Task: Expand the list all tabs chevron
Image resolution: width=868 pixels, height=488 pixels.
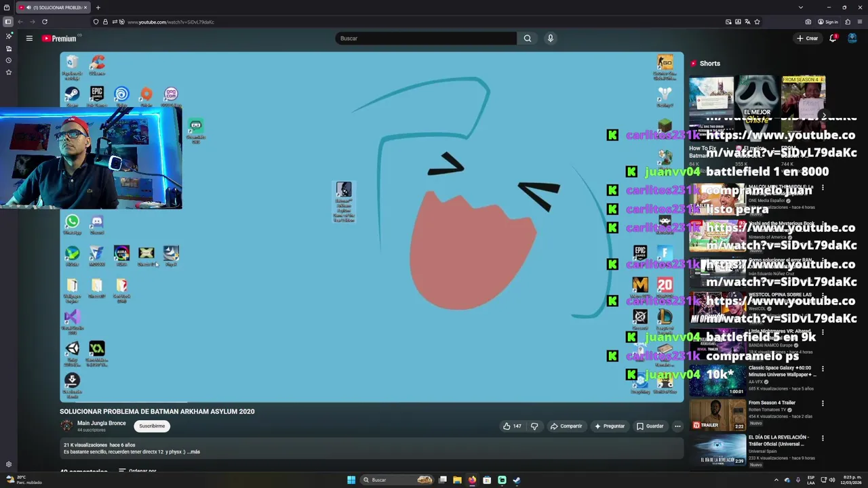Action: 800,7
